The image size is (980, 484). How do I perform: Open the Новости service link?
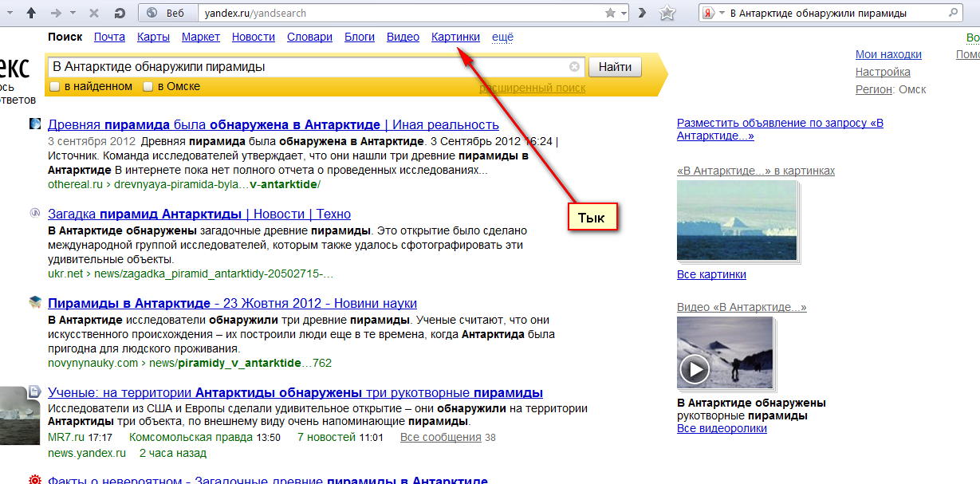point(254,37)
